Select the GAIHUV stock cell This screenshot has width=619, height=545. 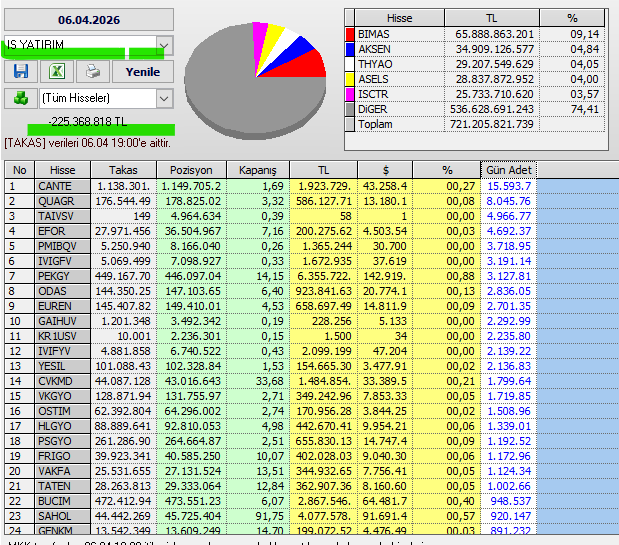[x=62, y=321]
